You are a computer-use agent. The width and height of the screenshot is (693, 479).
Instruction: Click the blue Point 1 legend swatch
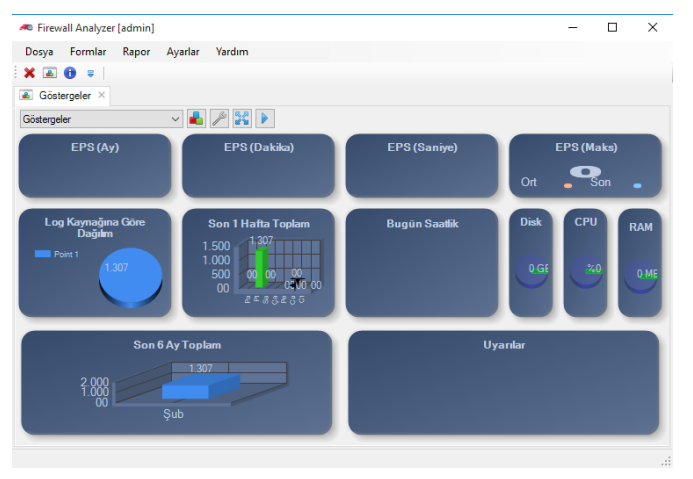point(42,254)
